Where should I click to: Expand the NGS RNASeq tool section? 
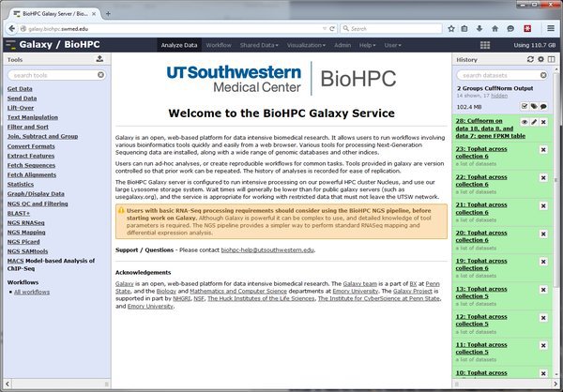point(26,222)
